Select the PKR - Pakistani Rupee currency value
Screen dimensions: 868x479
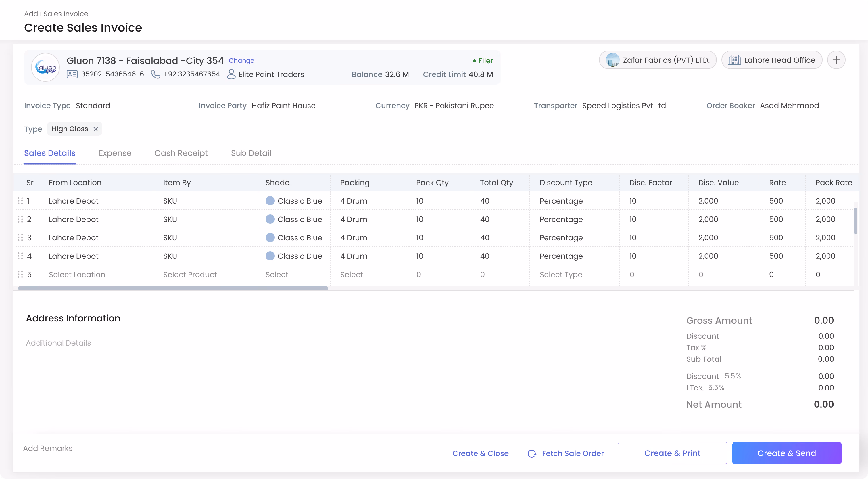click(454, 106)
